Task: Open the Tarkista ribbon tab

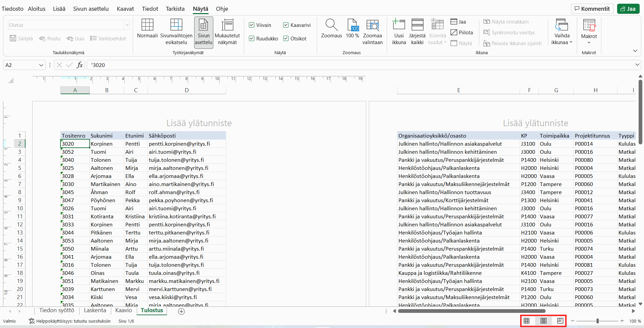Action: click(x=175, y=9)
